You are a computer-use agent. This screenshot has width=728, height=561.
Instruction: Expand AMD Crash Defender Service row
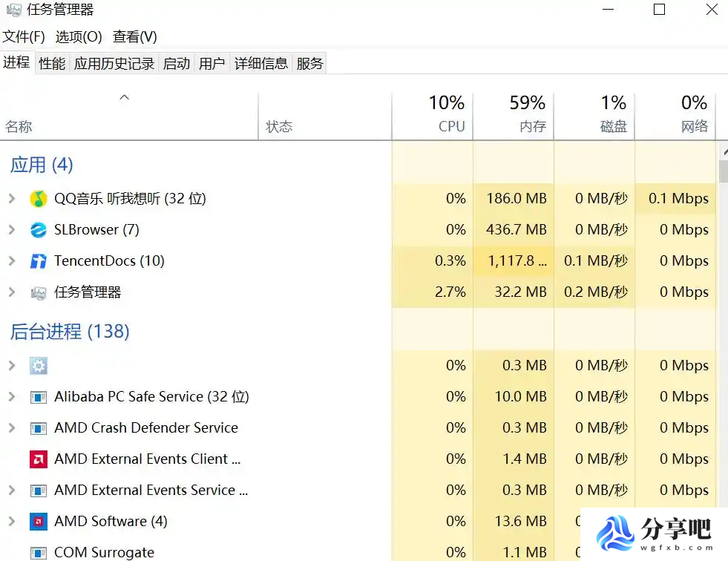click(12, 428)
